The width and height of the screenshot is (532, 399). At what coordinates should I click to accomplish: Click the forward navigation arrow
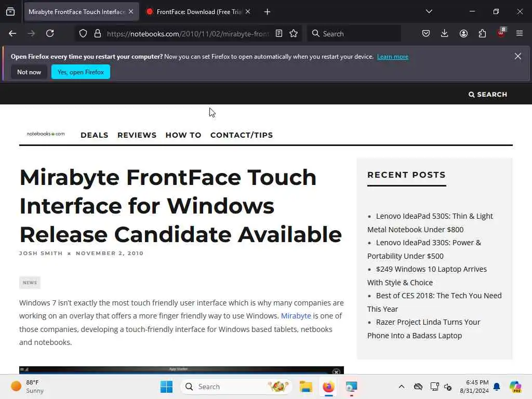coord(31,33)
